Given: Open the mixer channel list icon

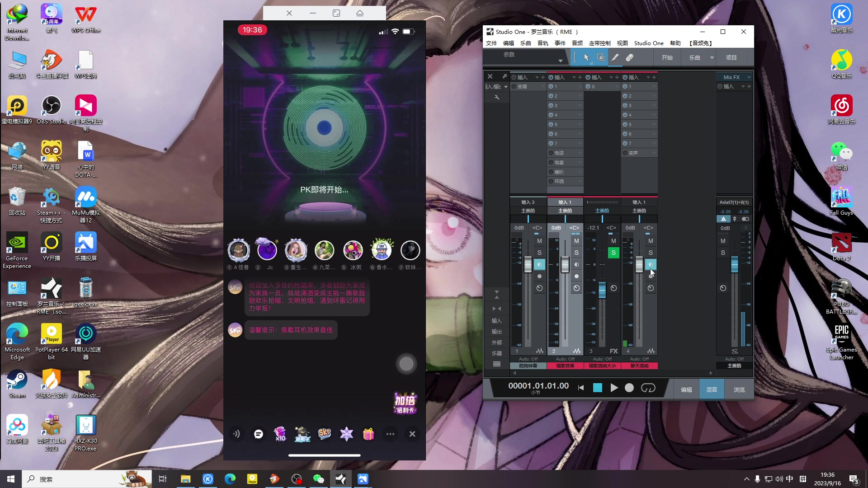Looking at the screenshot, I should (x=496, y=364).
